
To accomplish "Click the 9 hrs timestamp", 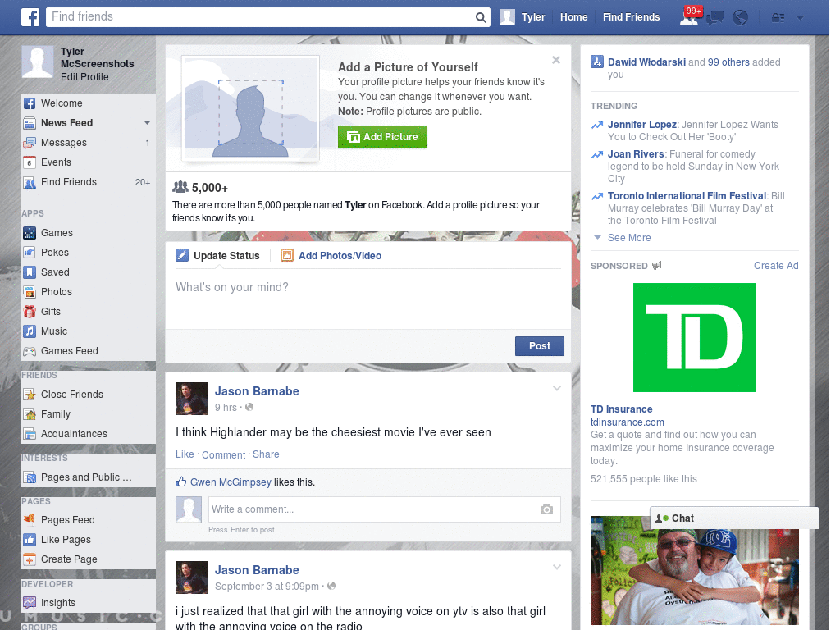I will (226, 408).
